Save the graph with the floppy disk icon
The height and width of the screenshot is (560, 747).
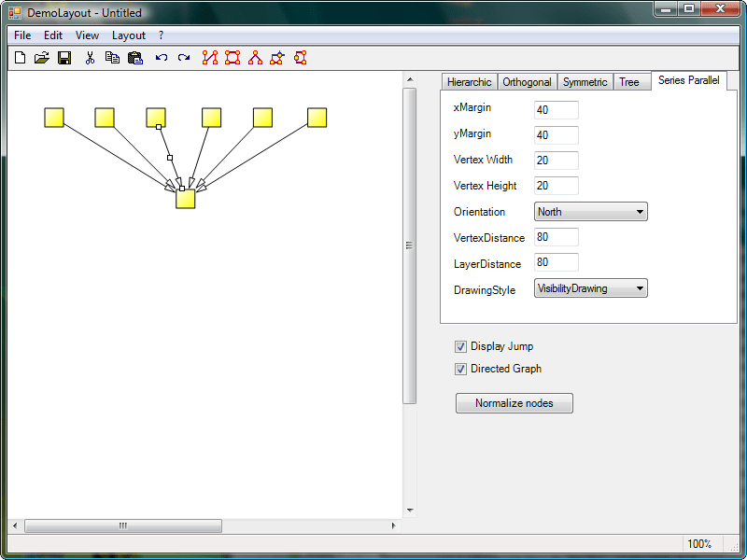(64, 58)
